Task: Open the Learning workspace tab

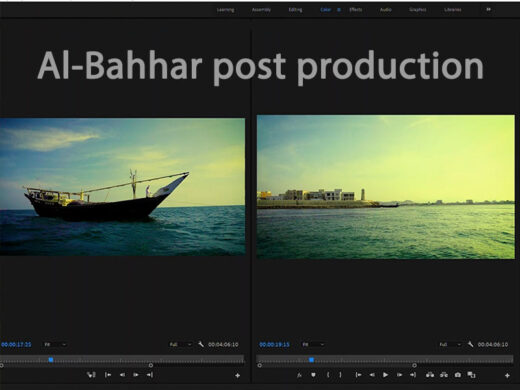Action: (225, 10)
